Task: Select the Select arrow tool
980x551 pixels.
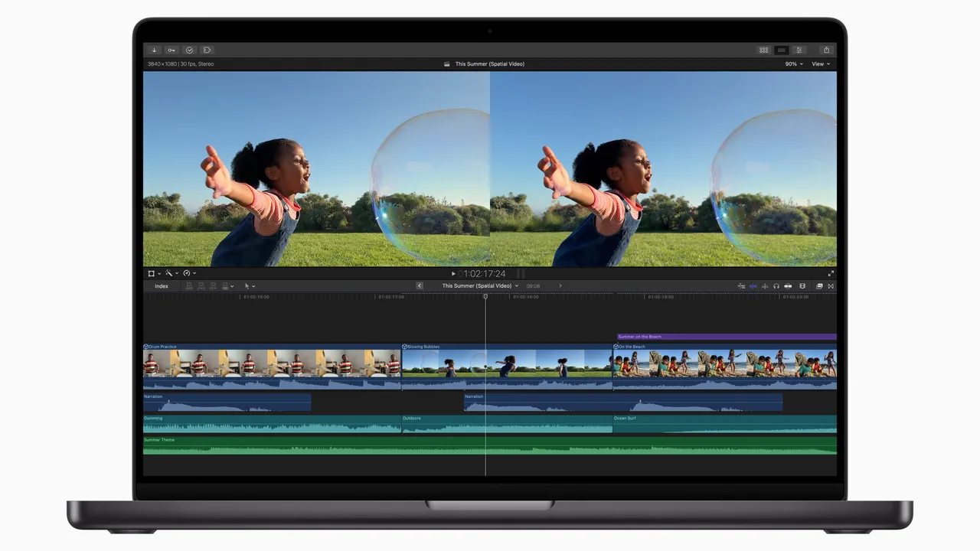Action: (247, 285)
